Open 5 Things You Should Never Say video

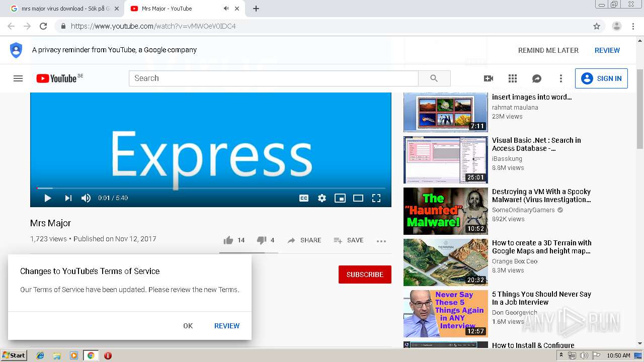(541, 298)
